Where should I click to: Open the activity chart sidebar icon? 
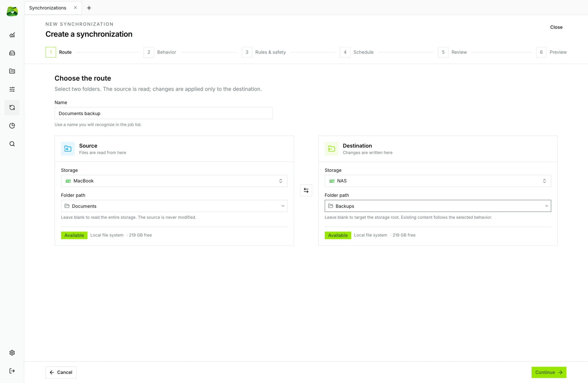(12, 35)
